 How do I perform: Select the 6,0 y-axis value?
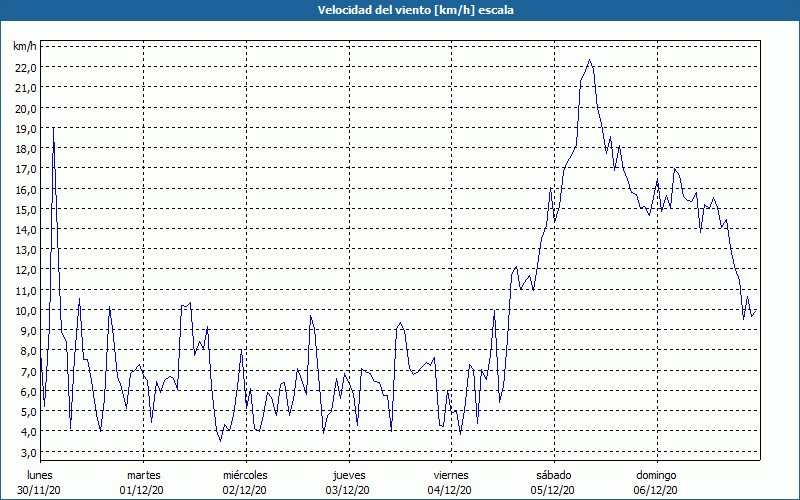30,391
